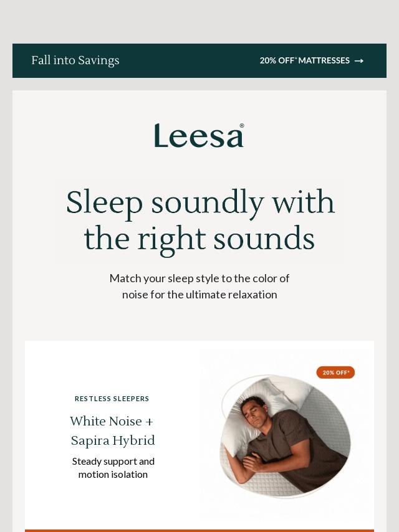
Task: Click the "Sapira Hybrid" title line
Action: tap(113, 441)
